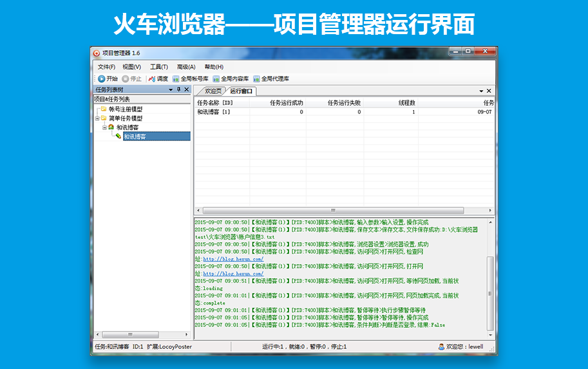Open the tab list dropdown arrow at right

pyautogui.click(x=481, y=91)
